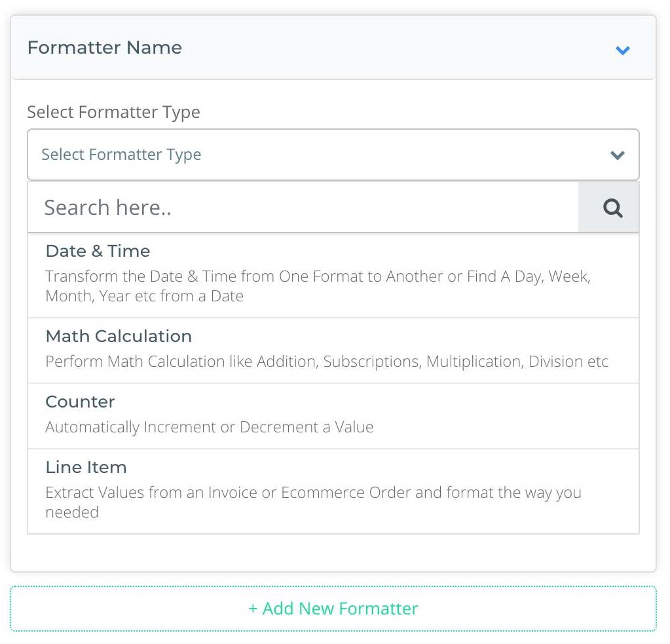Screen dimensions: 670x644
Task: Click the Math Calculation title text
Action: click(119, 336)
